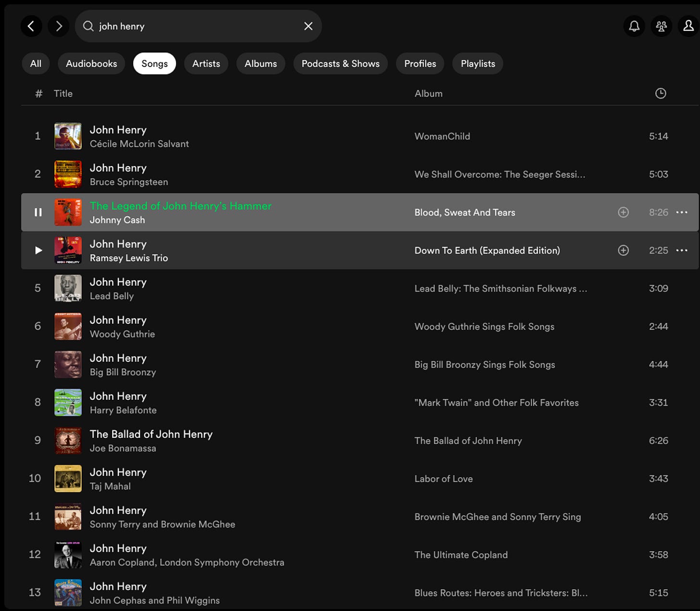Click the Title column header
This screenshot has width=700, height=611.
pyautogui.click(x=63, y=93)
